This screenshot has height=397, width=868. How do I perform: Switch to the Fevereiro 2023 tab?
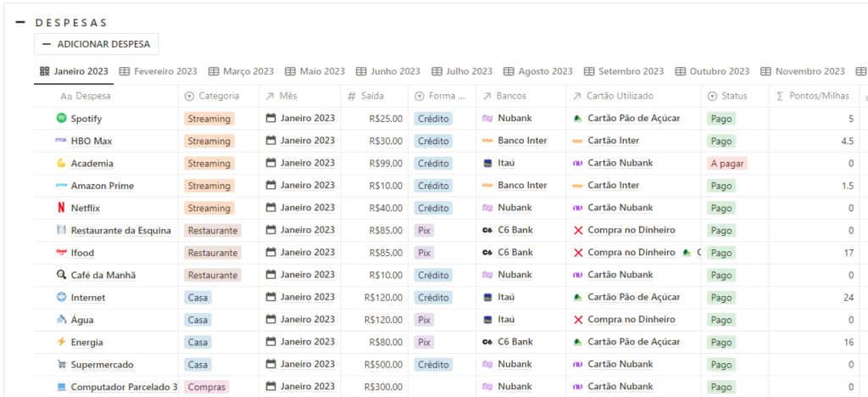(158, 72)
